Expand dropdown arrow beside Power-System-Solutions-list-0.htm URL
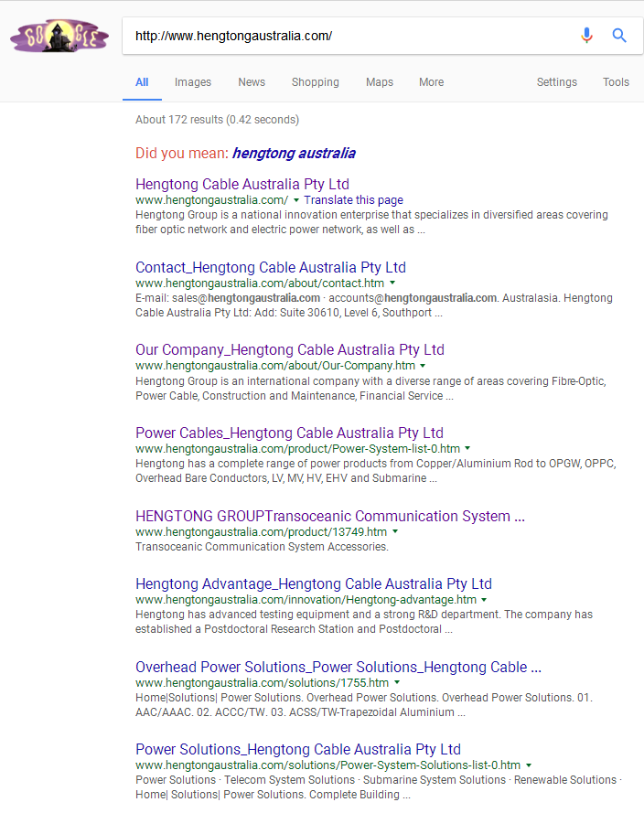Image resolution: width=644 pixels, height=813 pixels. (x=529, y=765)
